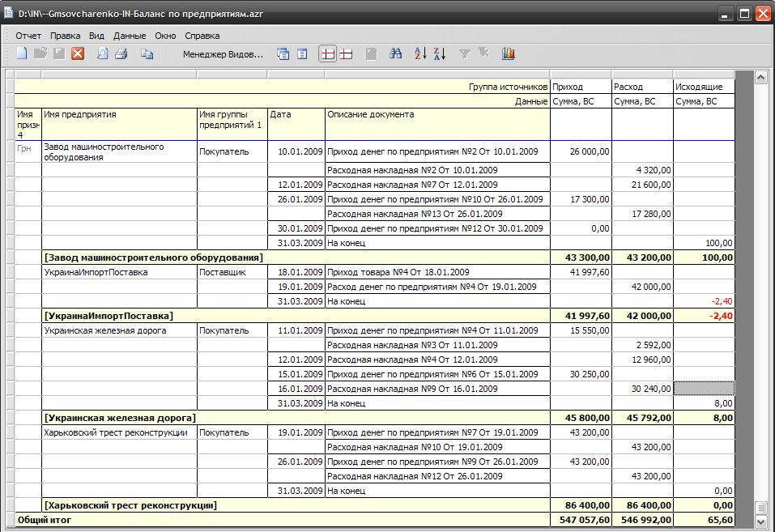The width and height of the screenshot is (775, 532).
Task: Select the УкраинаИмпортПоставка enterprise cell
Action: point(119,272)
